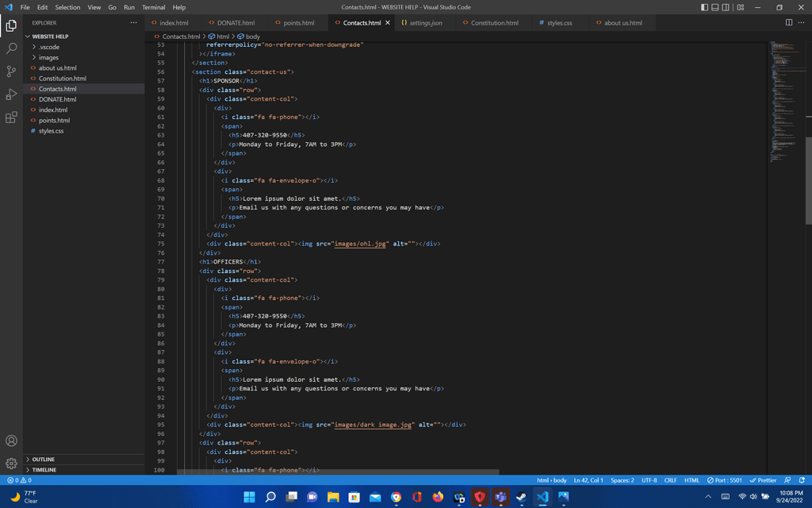This screenshot has height=508, width=812.
Task: Click the feedback icon in status bar
Action: (787, 480)
